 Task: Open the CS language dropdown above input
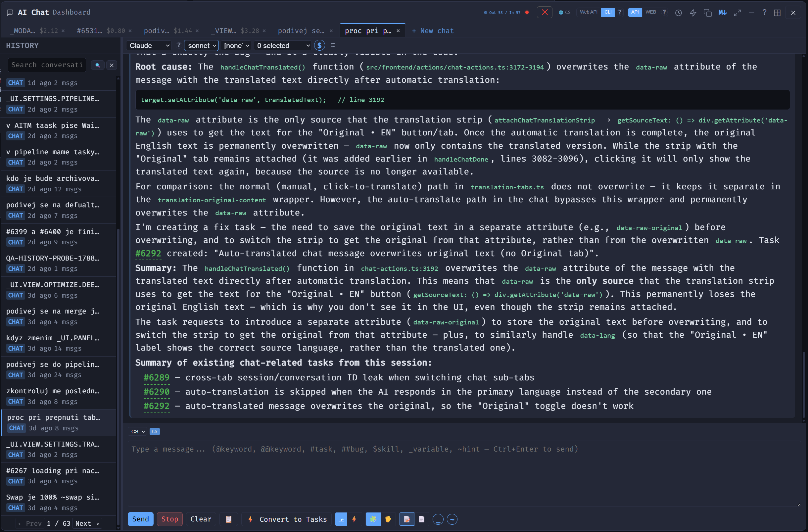click(137, 431)
